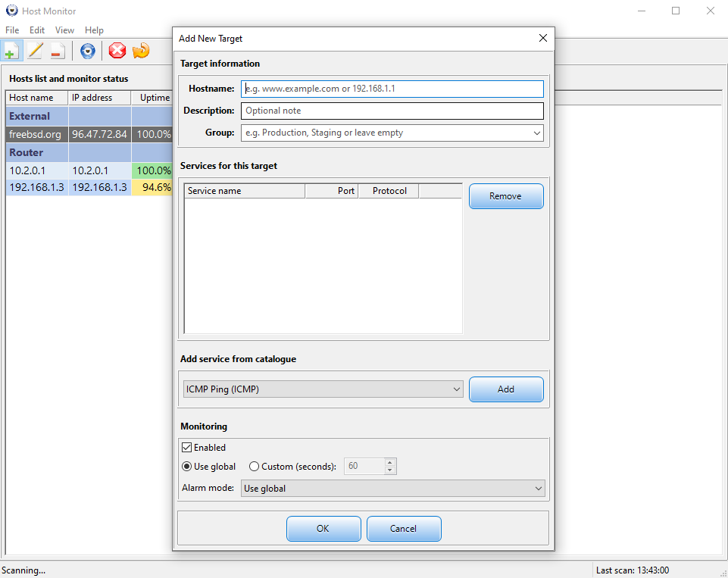Select the Custom seconds radio button
Screen dimensions: 728x578
point(255,467)
